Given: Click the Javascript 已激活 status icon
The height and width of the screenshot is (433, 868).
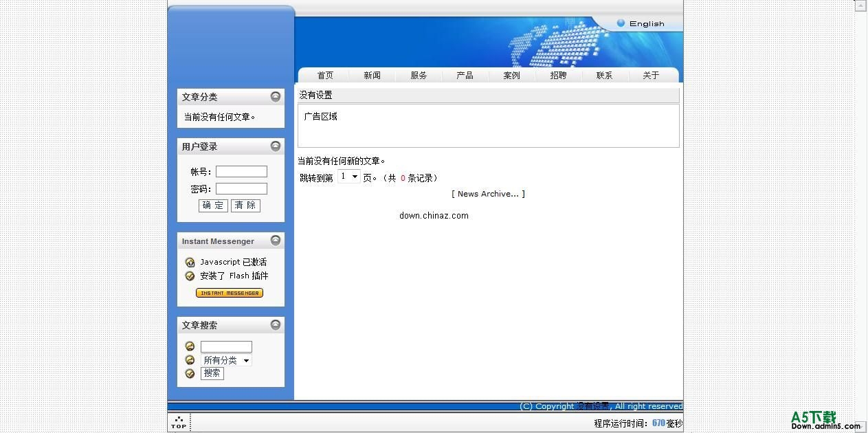Looking at the screenshot, I should tap(190, 262).
